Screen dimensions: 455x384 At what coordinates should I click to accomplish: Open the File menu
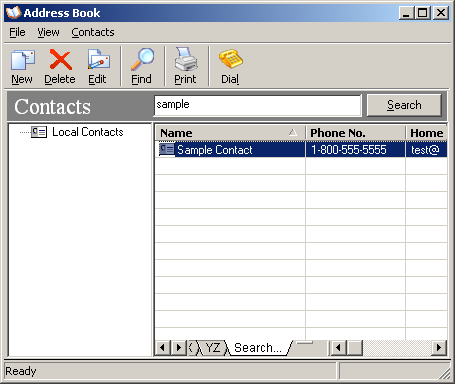tap(17, 32)
